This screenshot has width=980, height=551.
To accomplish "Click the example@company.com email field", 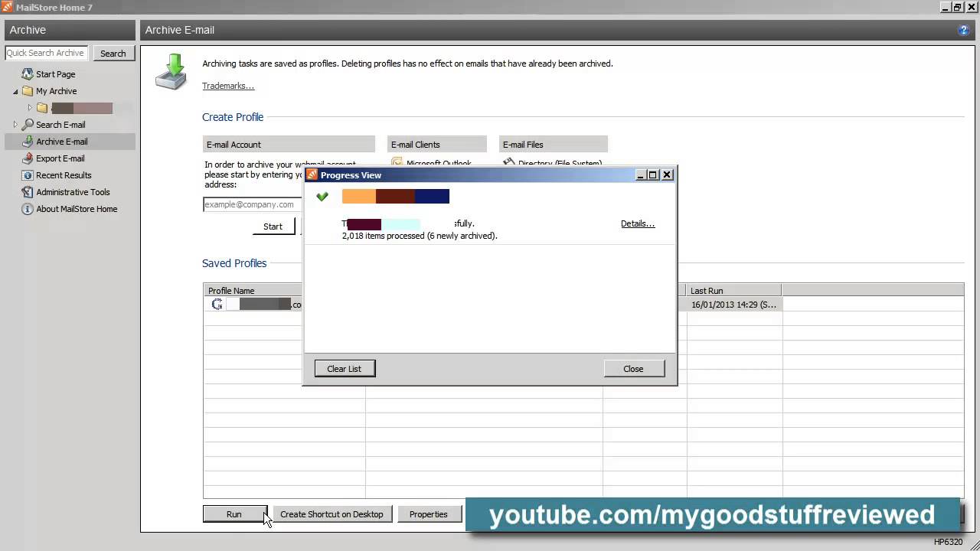I will click(x=253, y=204).
